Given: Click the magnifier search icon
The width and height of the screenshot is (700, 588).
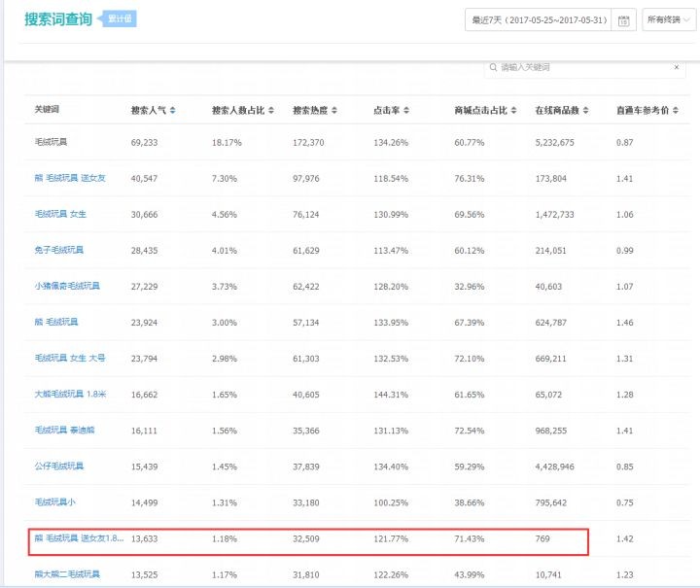Looking at the screenshot, I should [493, 67].
